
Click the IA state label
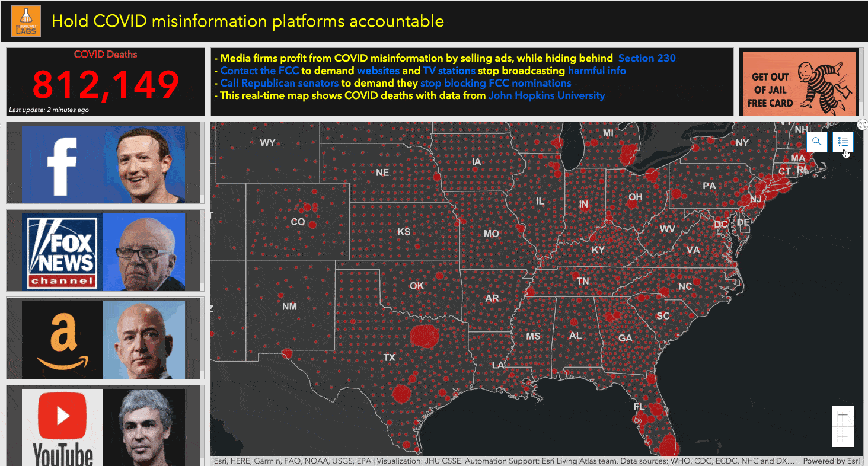[x=476, y=162]
